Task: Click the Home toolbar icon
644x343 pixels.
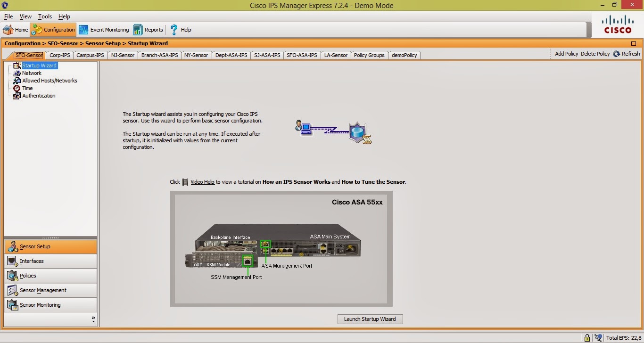Action: tap(8, 30)
